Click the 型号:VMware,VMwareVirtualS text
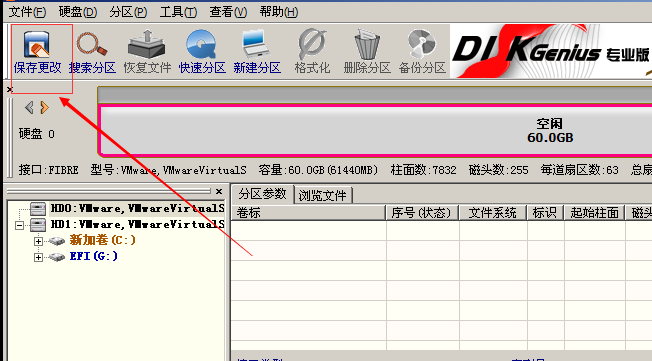This screenshot has width=652, height=361. [x=168, y=170]
